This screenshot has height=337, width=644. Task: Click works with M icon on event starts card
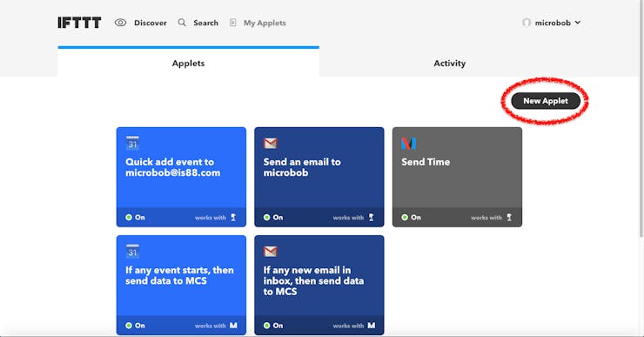point(233,326)
